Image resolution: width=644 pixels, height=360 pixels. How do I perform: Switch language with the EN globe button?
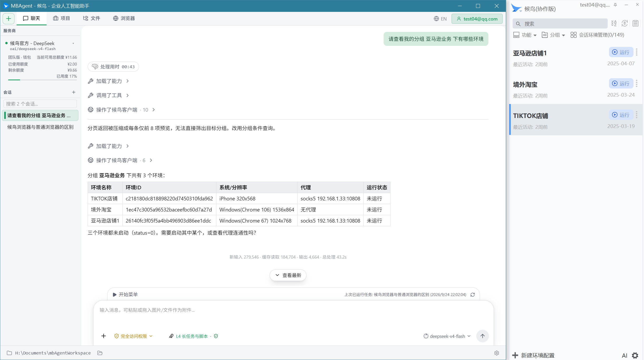coord(440,19)
